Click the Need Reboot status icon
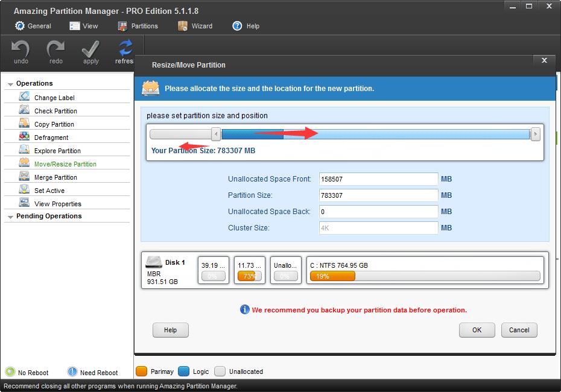Viewport: 561px width, 392px height. coord(72,371)
